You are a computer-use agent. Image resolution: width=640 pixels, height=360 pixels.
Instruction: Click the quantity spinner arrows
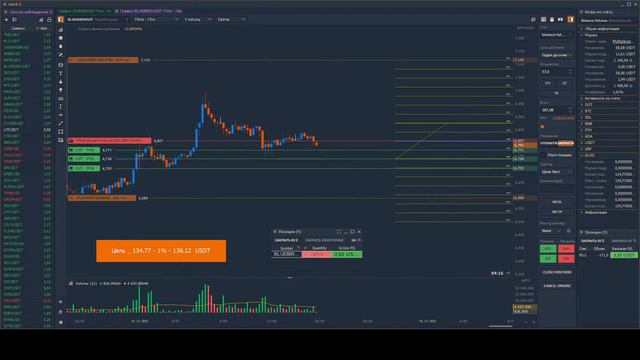pyautogui.click(x=570, y=72)
